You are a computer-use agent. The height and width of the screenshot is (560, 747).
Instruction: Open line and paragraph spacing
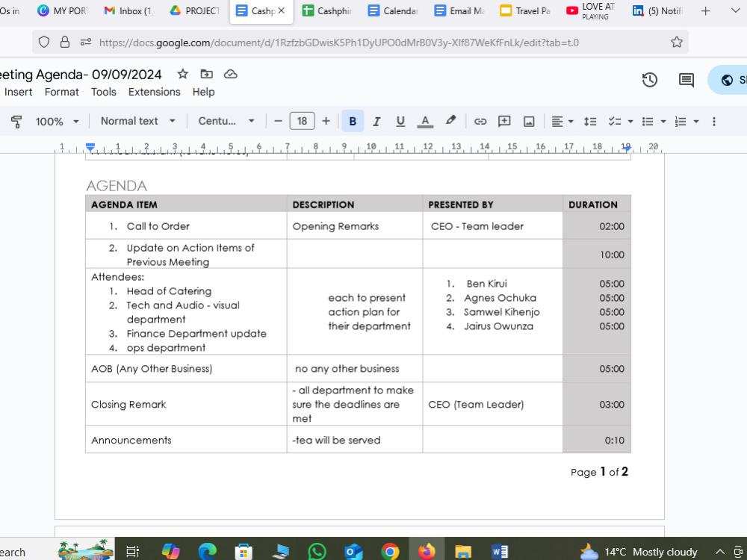[590, 122]
